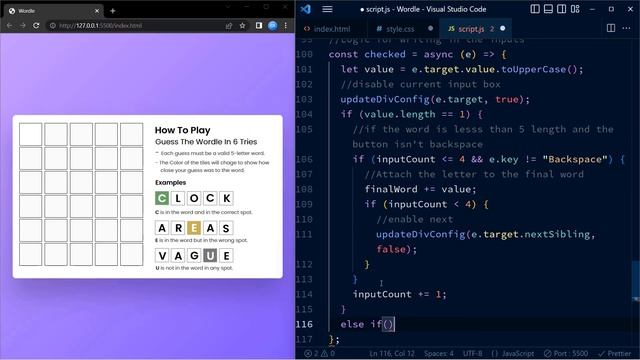Open the VS Code hamburger menu

pyautogui.click(x=327, y=9)
